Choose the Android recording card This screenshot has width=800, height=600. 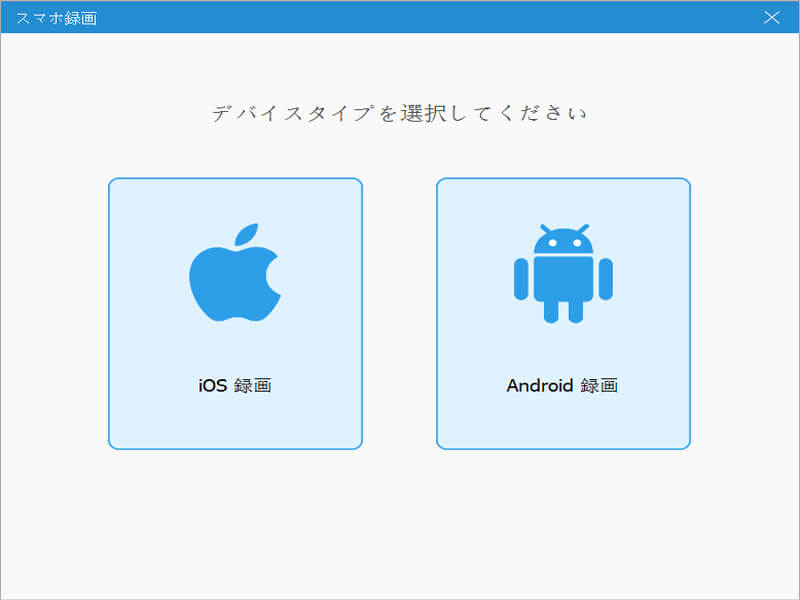pos(563,314)
